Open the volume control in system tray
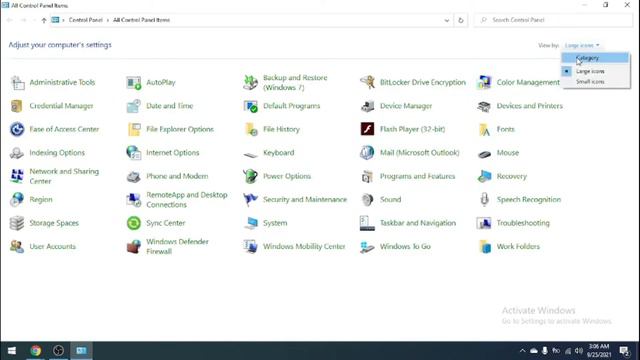 coord(579,351)
